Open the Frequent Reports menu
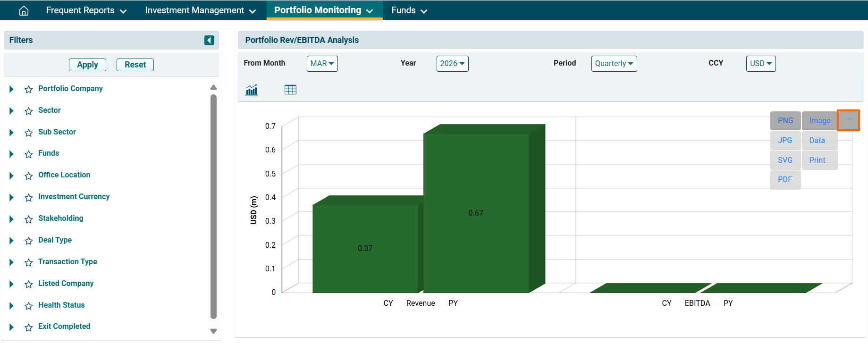 coord(86,10)
